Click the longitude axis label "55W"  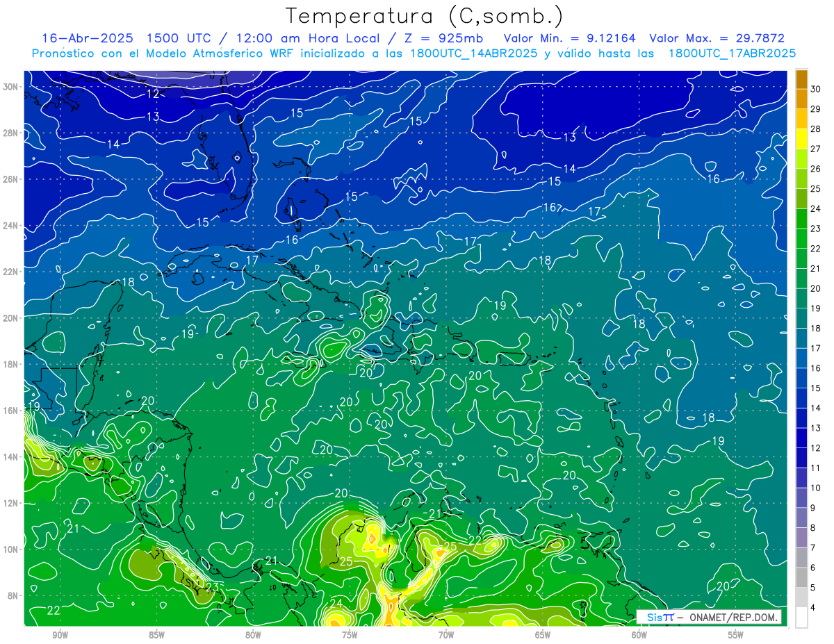tap(736, 635)
